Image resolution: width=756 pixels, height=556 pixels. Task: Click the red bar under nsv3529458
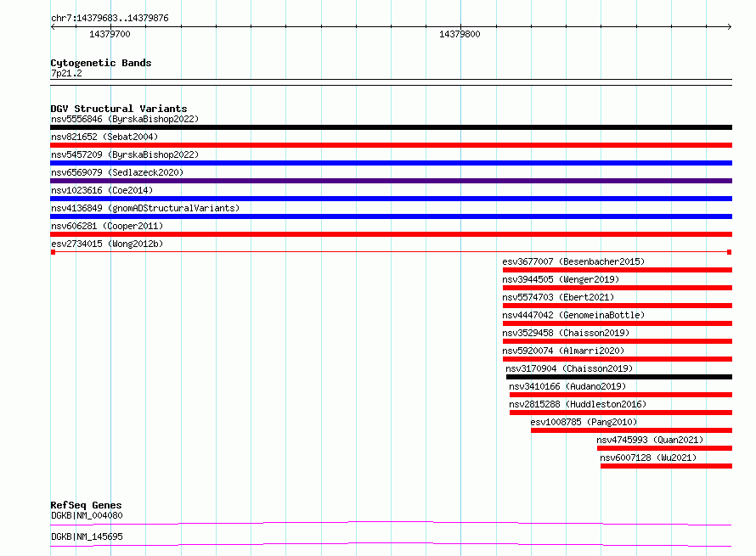point(618,341)
